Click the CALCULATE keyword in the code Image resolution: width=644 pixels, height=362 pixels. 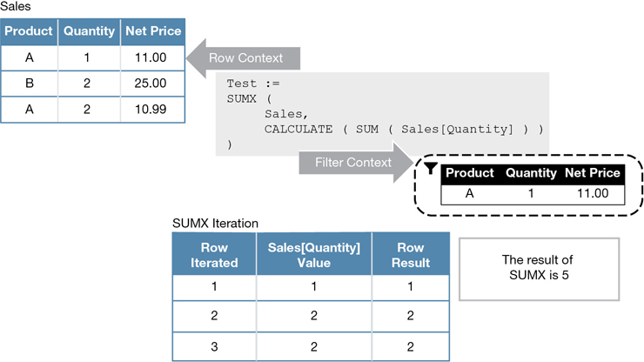(x=299, y=129)
